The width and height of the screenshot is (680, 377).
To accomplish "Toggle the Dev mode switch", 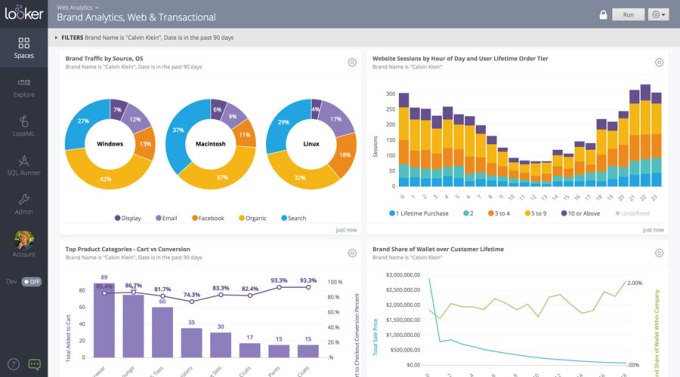I will tap(32, 282).
